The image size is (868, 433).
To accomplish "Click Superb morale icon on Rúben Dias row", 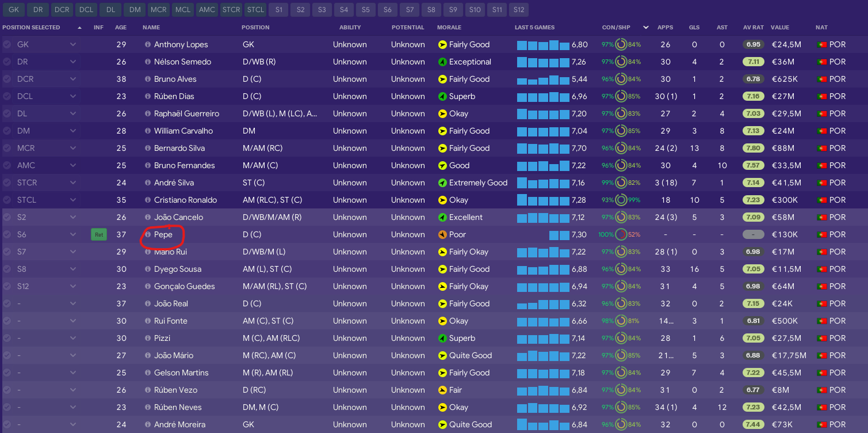I will 442,96.
